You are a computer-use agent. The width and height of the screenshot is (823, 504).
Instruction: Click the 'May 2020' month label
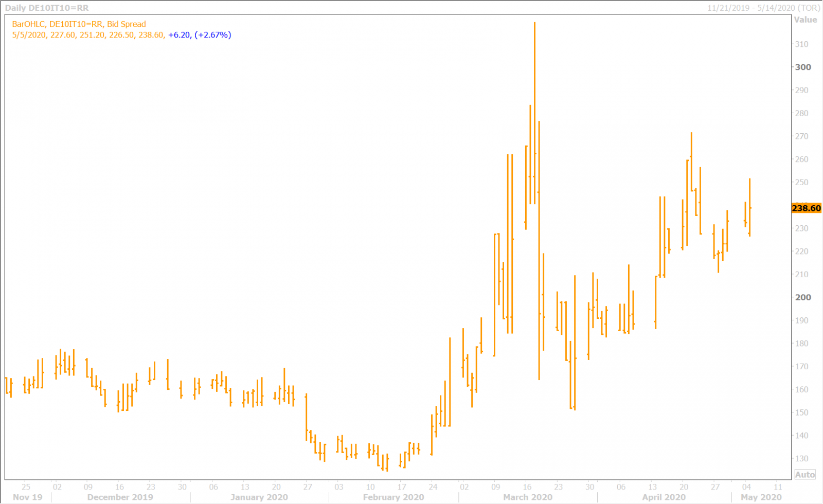click(x=761, y=497)
